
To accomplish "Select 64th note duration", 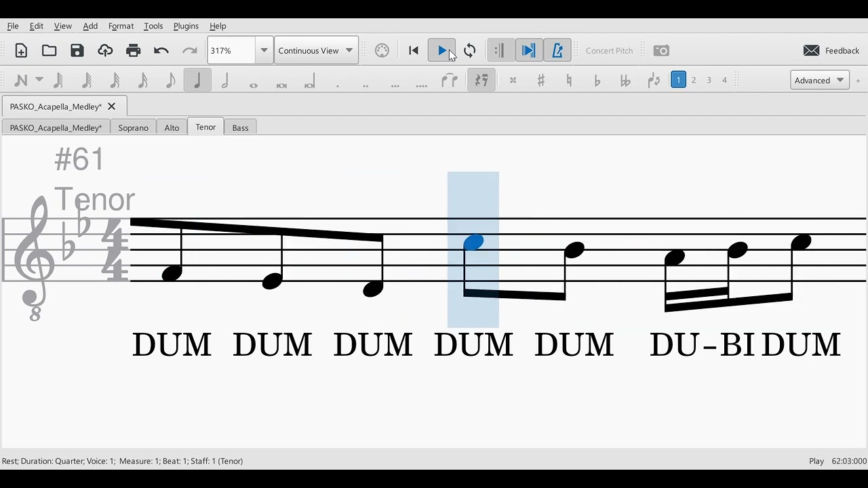I will (x=87, y=81).
